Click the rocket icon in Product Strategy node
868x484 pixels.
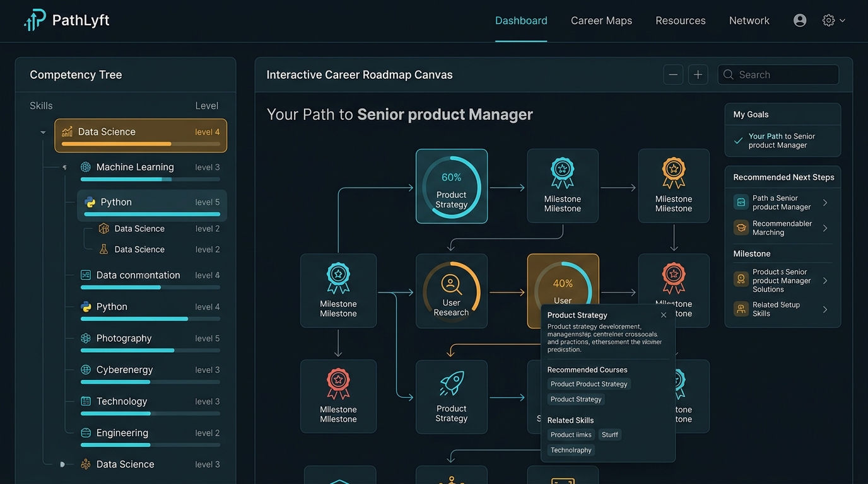[x=452, y=384]
